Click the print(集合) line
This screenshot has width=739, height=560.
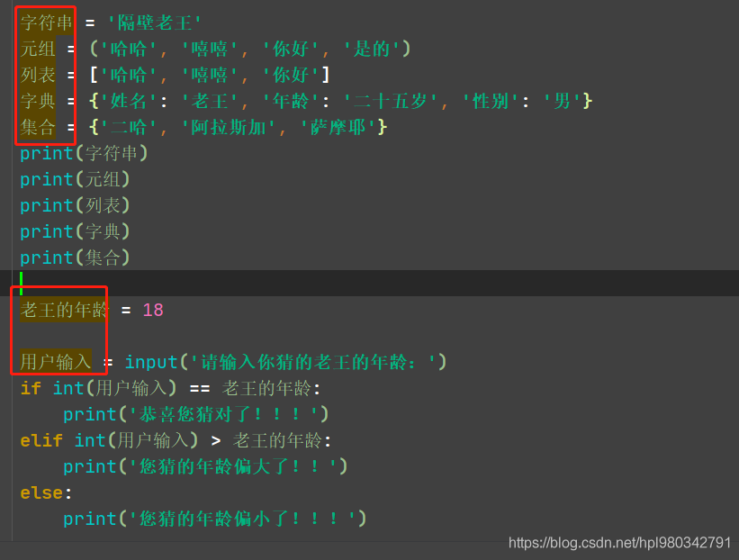click(75, 257)
